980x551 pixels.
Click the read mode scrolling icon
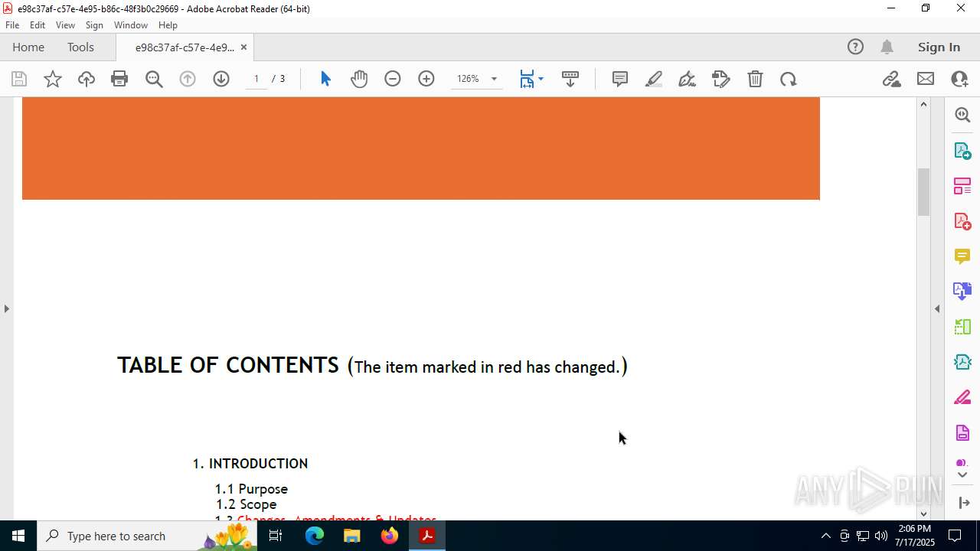(570, 79)
